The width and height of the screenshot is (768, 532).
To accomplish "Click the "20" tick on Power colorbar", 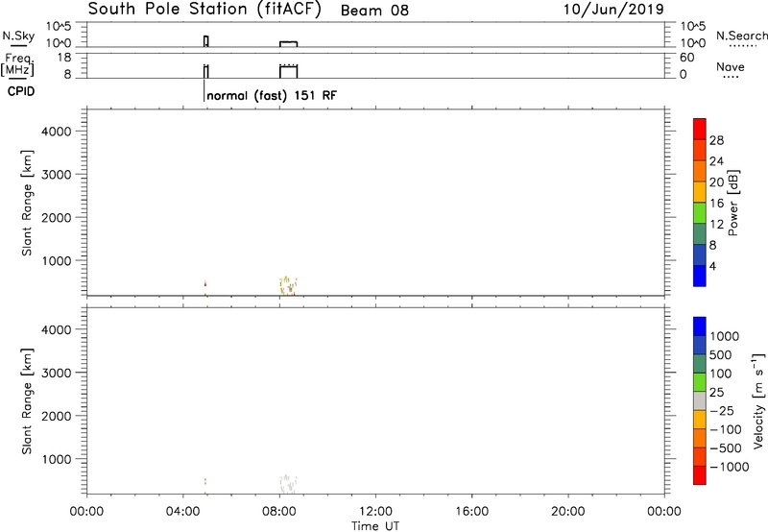I will [716, 182].
